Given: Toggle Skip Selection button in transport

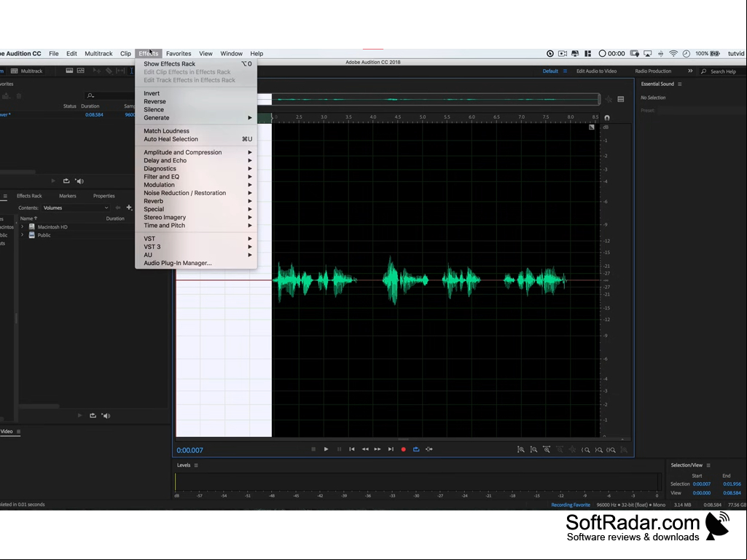Looking at the screenshot, I should (x=429, y=449).
